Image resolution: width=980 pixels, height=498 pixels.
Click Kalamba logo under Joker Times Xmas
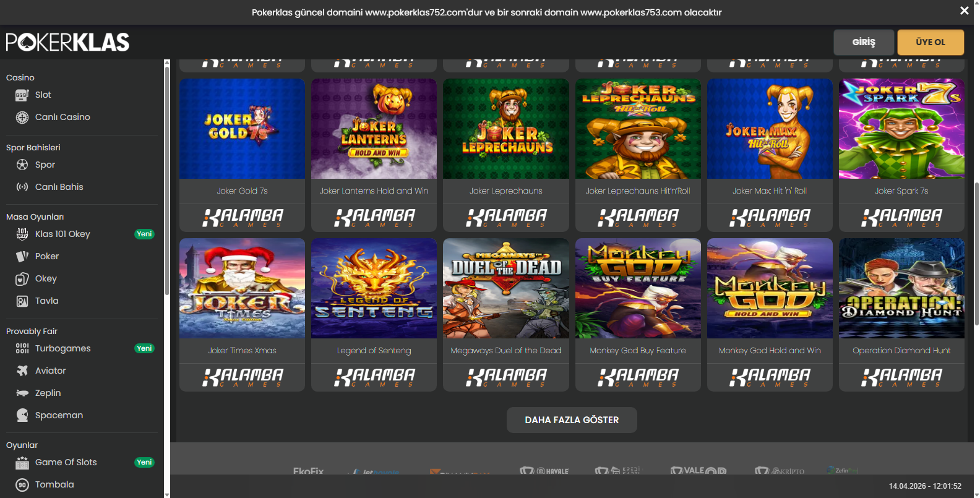[x=242, y=377]
